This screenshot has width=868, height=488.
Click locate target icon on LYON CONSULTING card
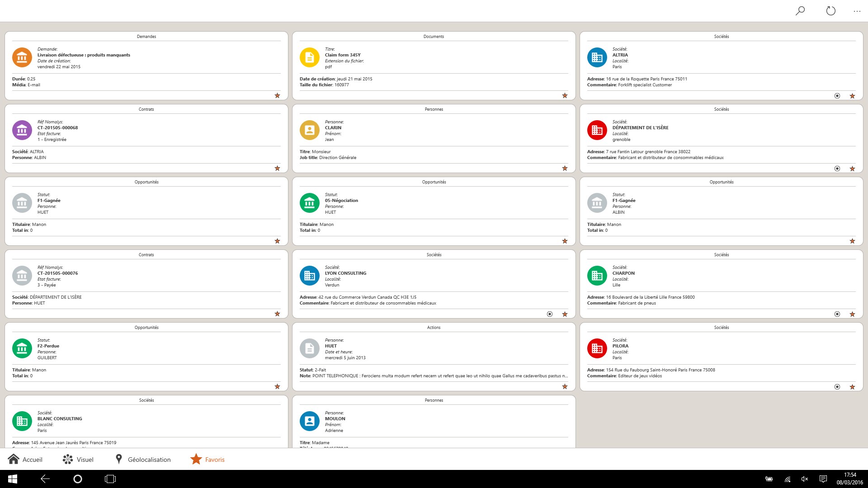coord(550,314)
